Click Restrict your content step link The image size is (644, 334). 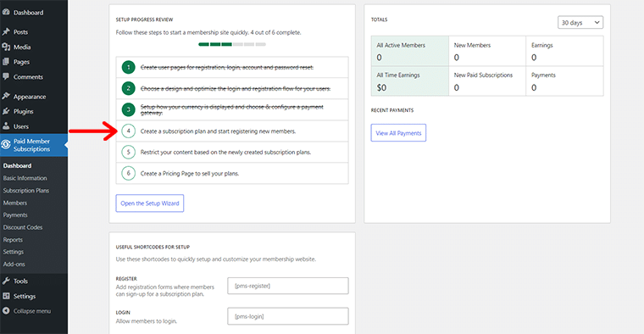[225, 152]
